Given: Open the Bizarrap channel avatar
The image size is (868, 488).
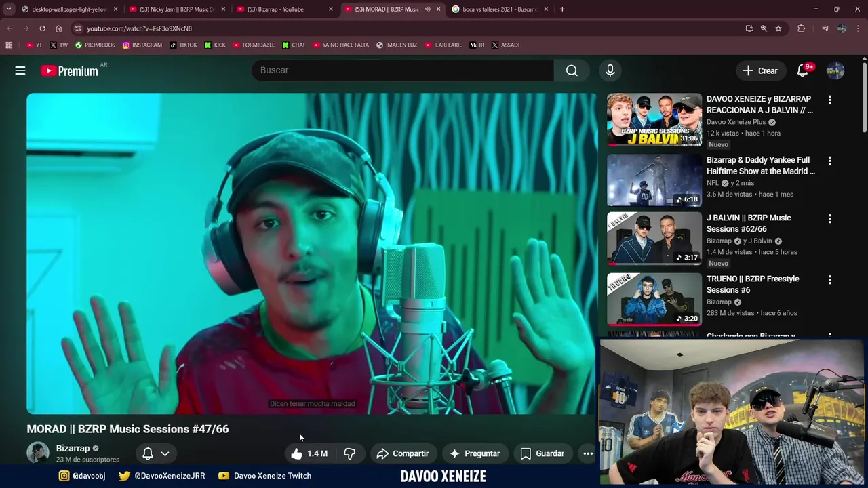Looking at the screenshot, I should (38, 453).
